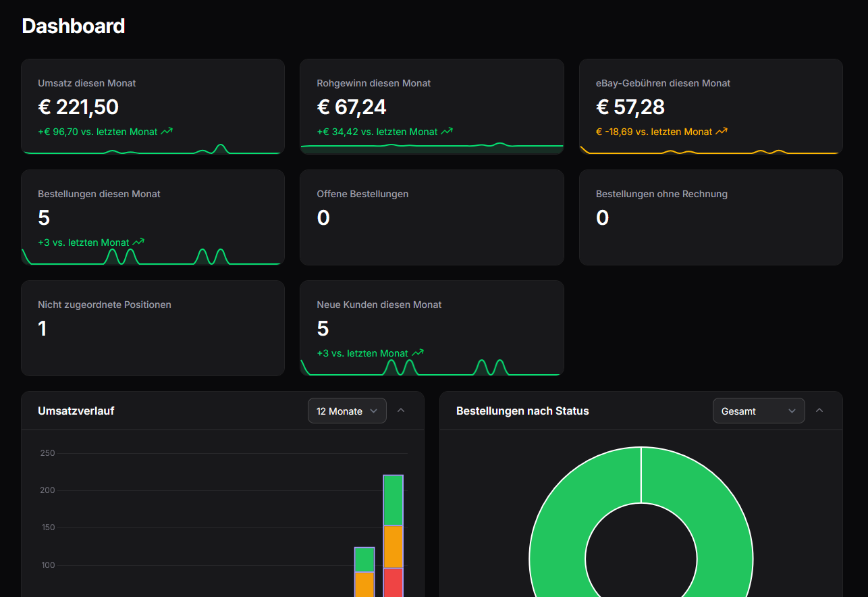868x597 pixels.
Task: Click the +3 vs. letzten Monat text under Bestellungen
Action: coord(84,242)
